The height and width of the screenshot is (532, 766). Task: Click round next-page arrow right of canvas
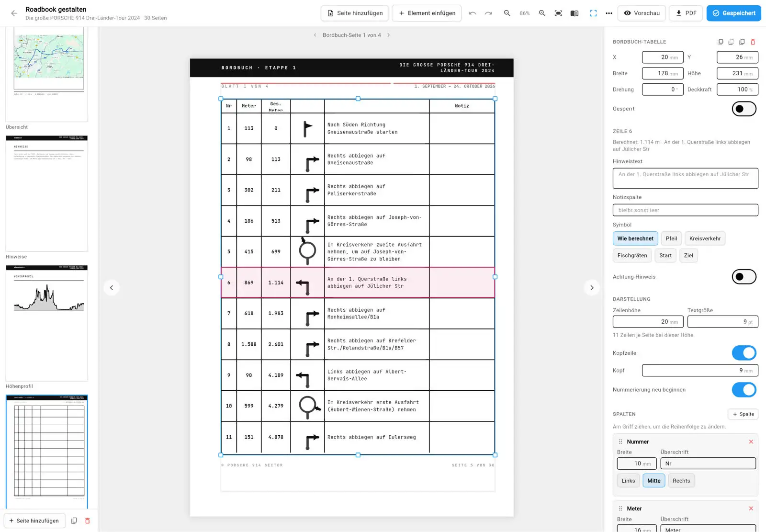point(592,288)
